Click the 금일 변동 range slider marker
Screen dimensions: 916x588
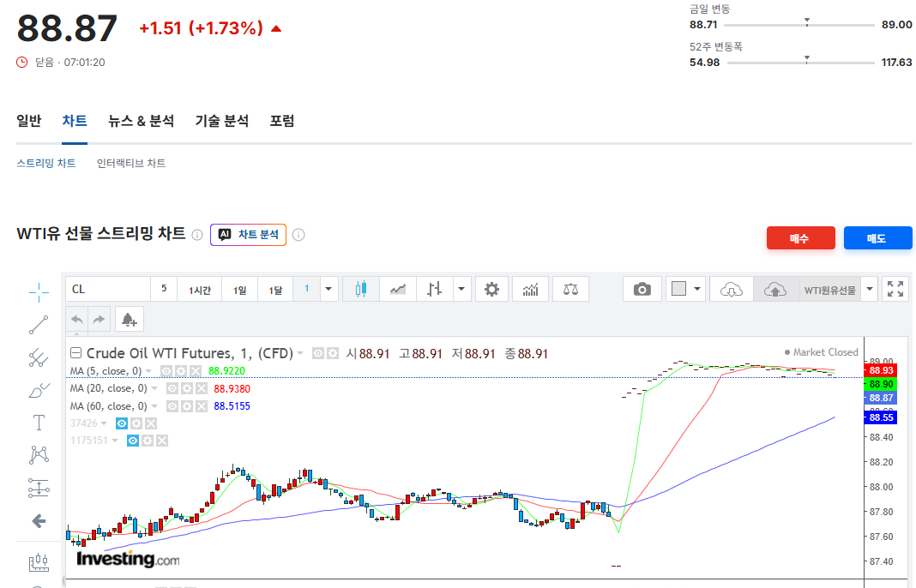coord(807,22)
